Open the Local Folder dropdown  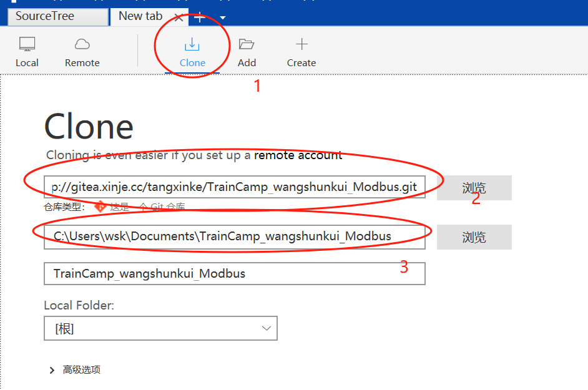[x=160, y=328]
